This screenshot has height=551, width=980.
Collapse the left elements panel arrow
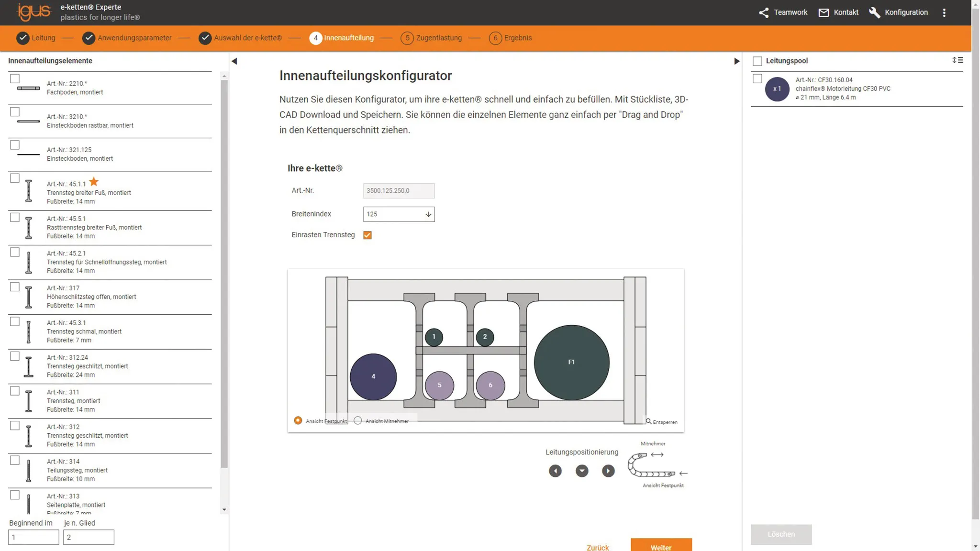pos(234,61)
